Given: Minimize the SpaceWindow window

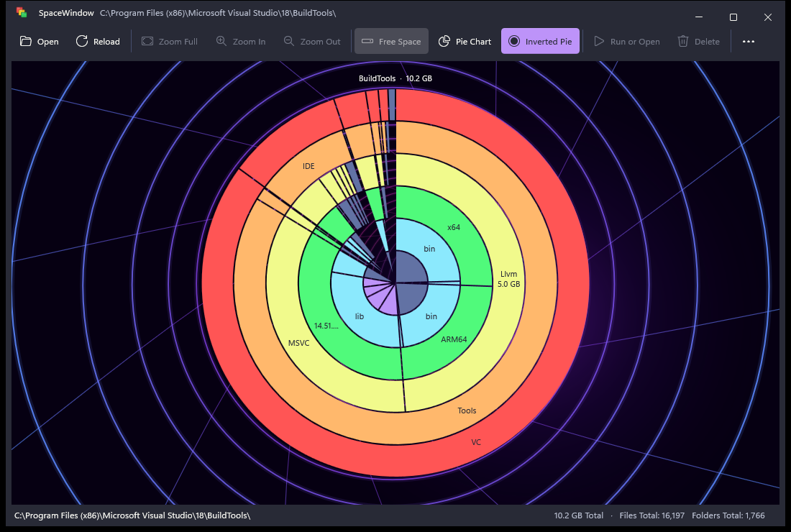Looking at the screenshot, I should [699, 17].
